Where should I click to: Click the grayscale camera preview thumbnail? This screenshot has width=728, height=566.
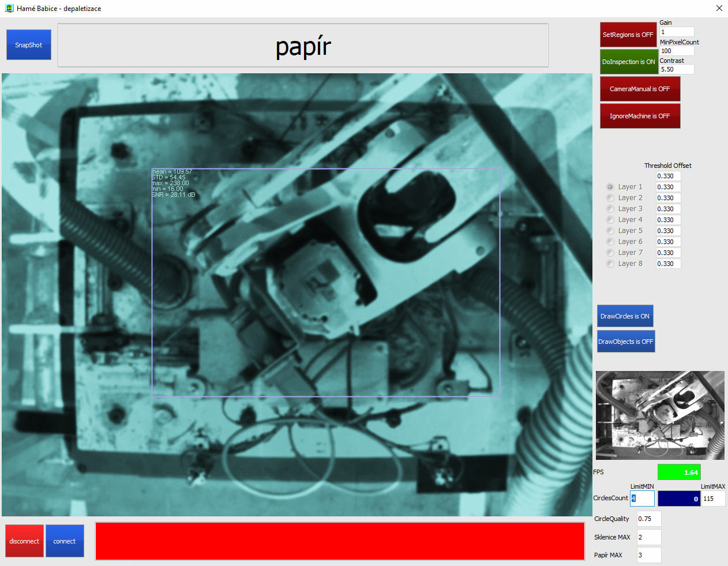[660, 415]
